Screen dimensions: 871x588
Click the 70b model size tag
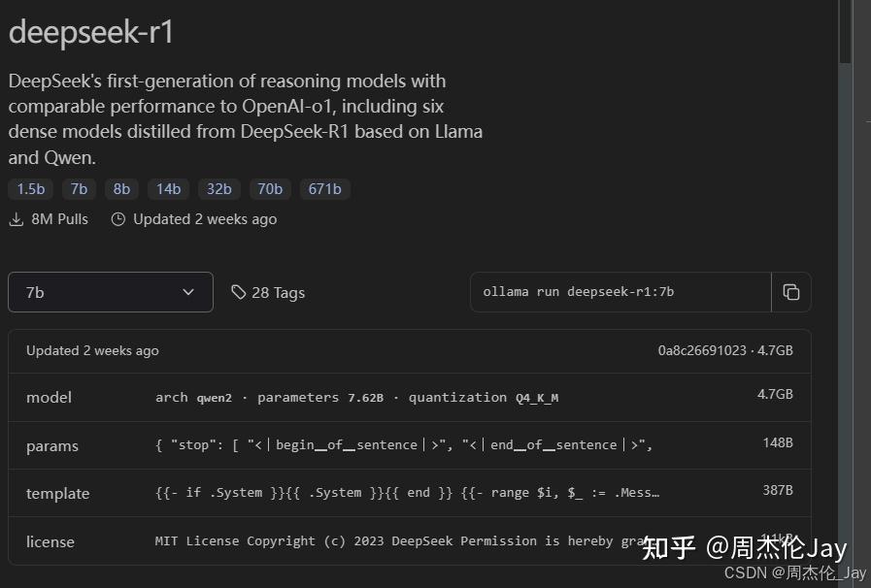tap(269, 189)
